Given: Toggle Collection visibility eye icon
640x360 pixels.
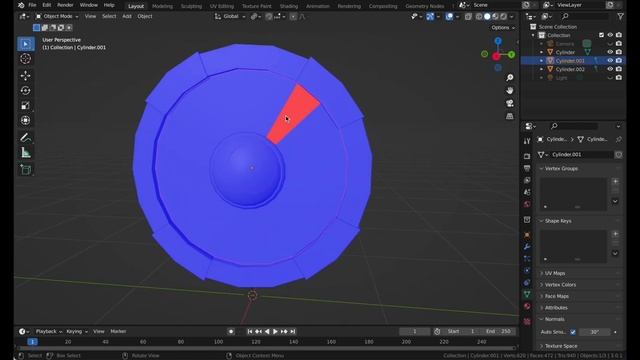Looking at the screenshot, I should point(610,35).
